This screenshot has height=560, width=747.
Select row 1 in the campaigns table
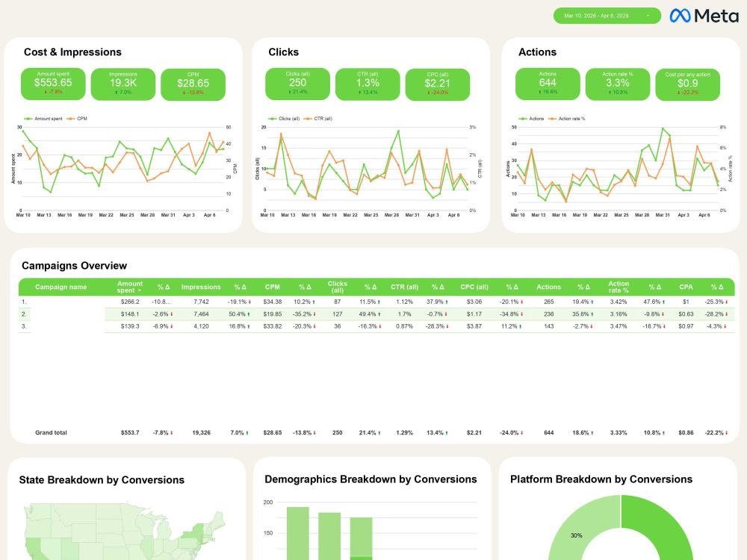376,302
